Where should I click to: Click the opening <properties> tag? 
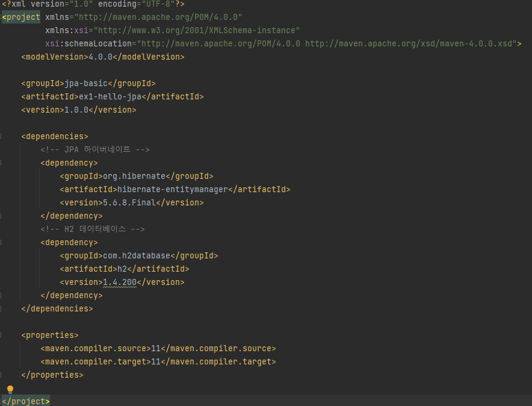(50, 335)
